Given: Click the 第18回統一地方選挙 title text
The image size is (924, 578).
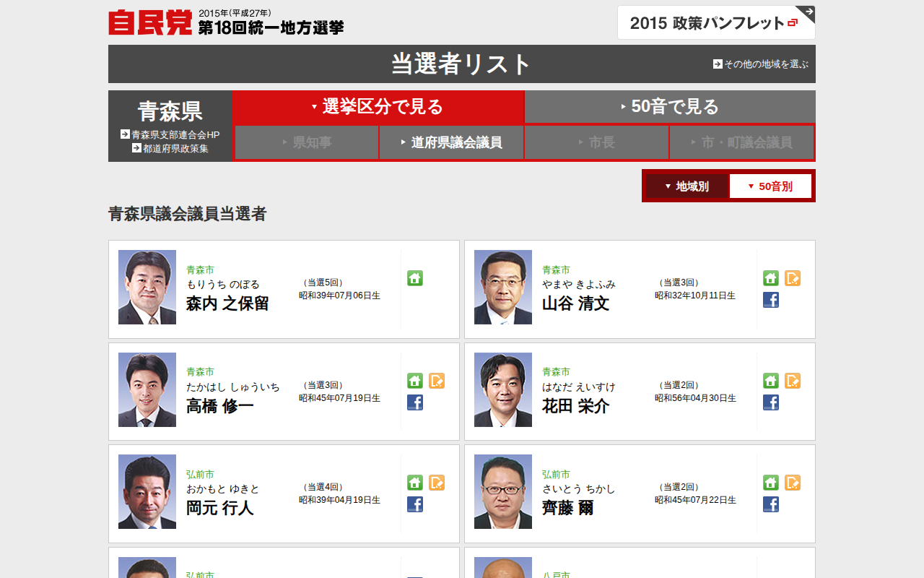Looking at the screenshot, I should click(271, 27).
